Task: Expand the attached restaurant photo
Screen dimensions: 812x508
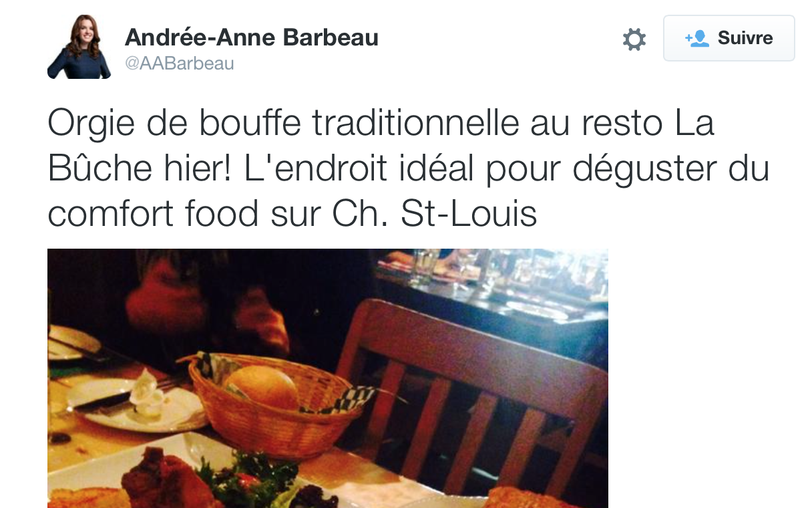Action: (x=328, y=378)
